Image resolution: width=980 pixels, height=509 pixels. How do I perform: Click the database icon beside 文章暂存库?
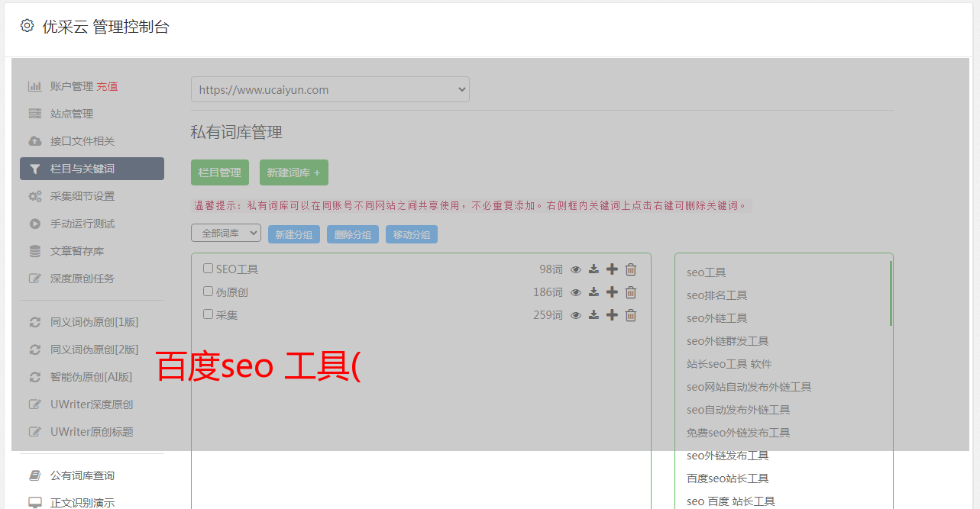point(35,251)
